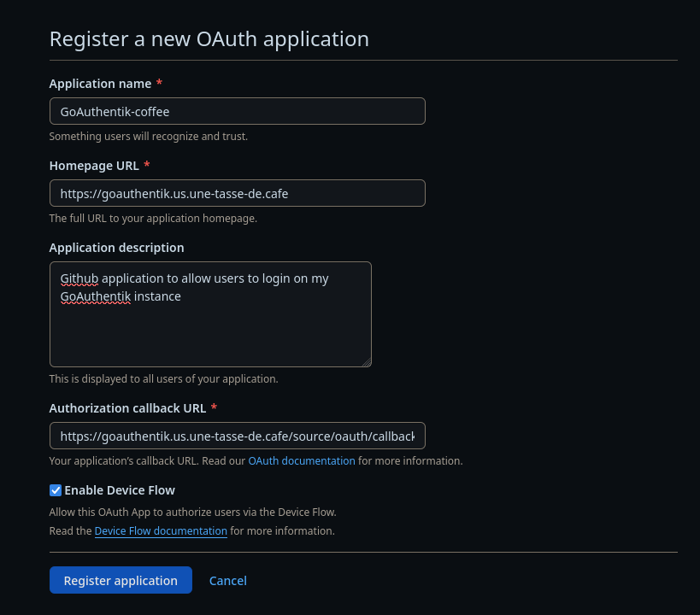Click the Register application button
The width and height of the screenshot is (700, 615).
(121, 580)
